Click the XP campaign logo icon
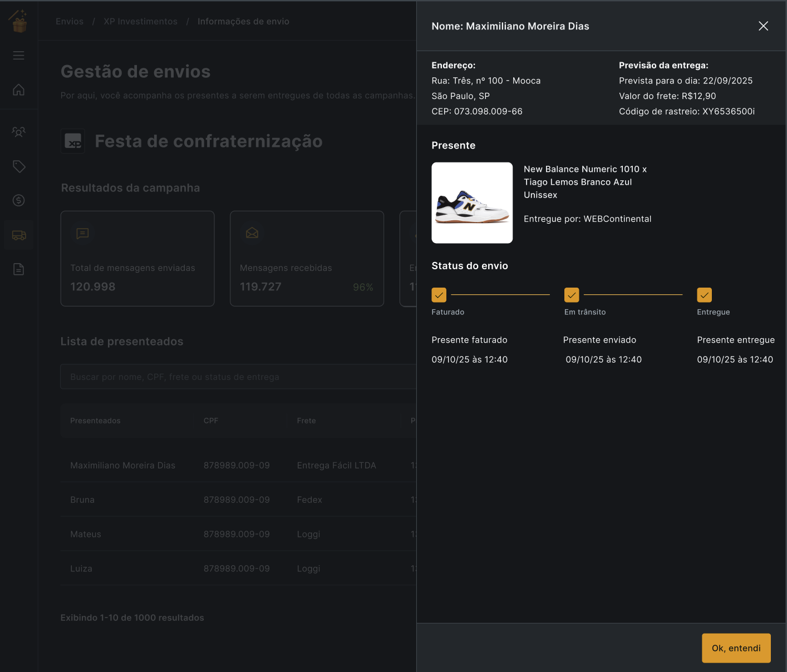 [x=73, y=141]
